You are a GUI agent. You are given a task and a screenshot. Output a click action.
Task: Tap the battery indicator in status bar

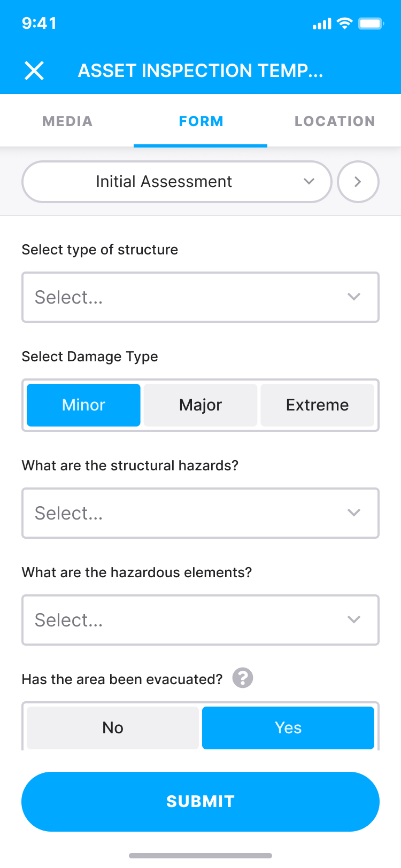coord(372,23)
